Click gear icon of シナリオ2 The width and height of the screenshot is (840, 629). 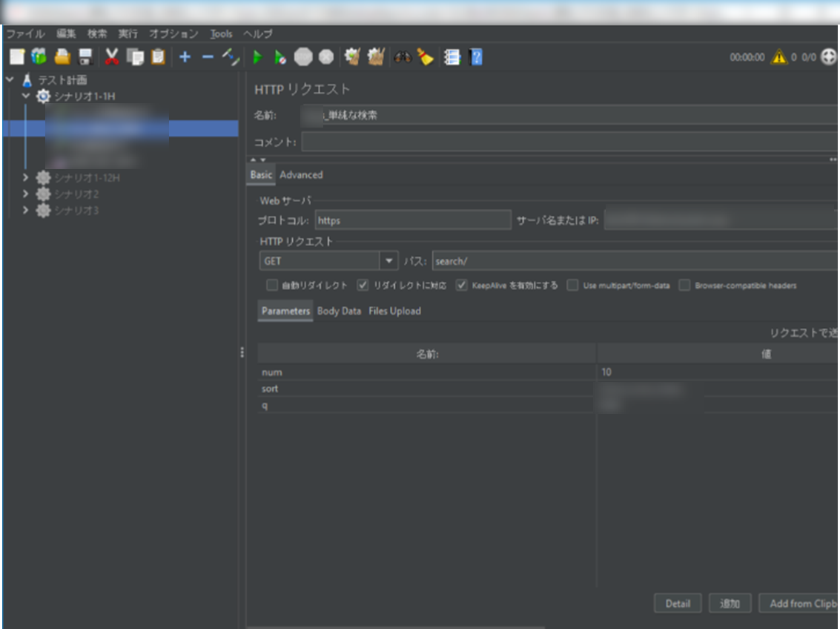coord(43,194)
